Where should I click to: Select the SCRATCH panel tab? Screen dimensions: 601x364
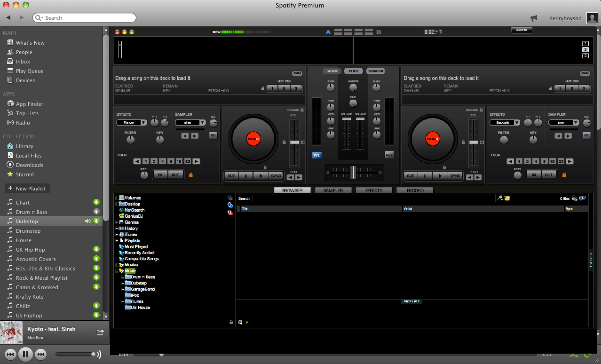pyautogui.click(x=375, y=71)
